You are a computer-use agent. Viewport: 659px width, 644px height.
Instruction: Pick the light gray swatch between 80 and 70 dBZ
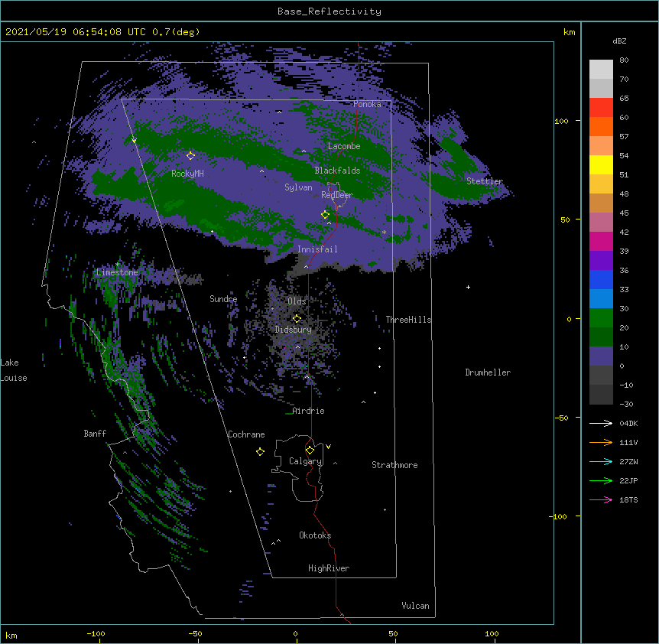(601, 70)
